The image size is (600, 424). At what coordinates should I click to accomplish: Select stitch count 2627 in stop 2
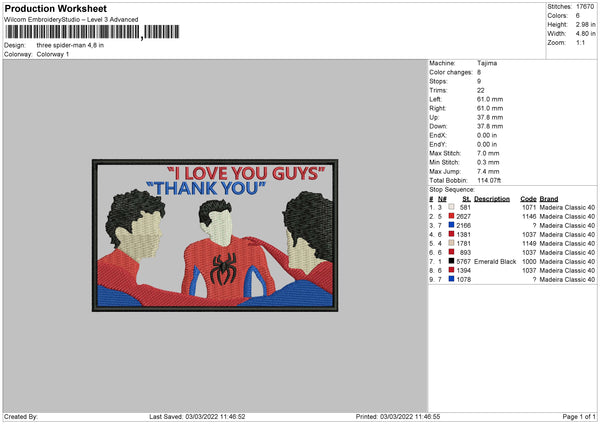[x=463, y=217]
